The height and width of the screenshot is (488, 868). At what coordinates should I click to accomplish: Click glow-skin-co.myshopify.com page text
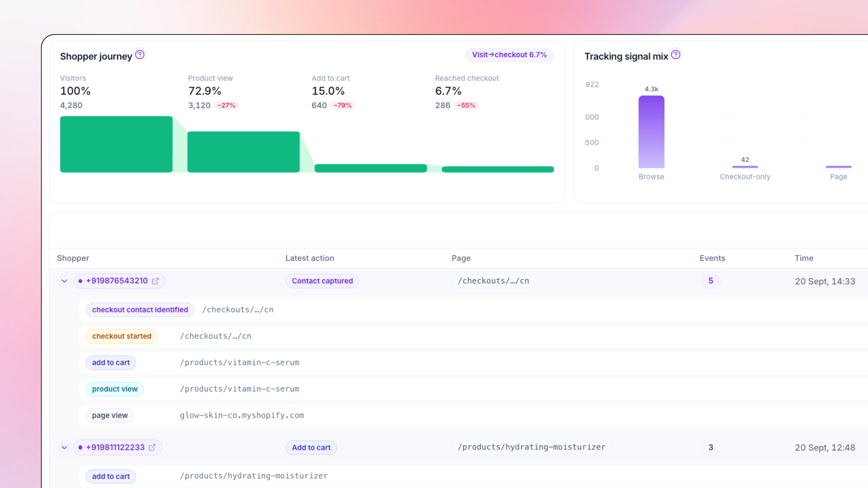coord(242,415)
